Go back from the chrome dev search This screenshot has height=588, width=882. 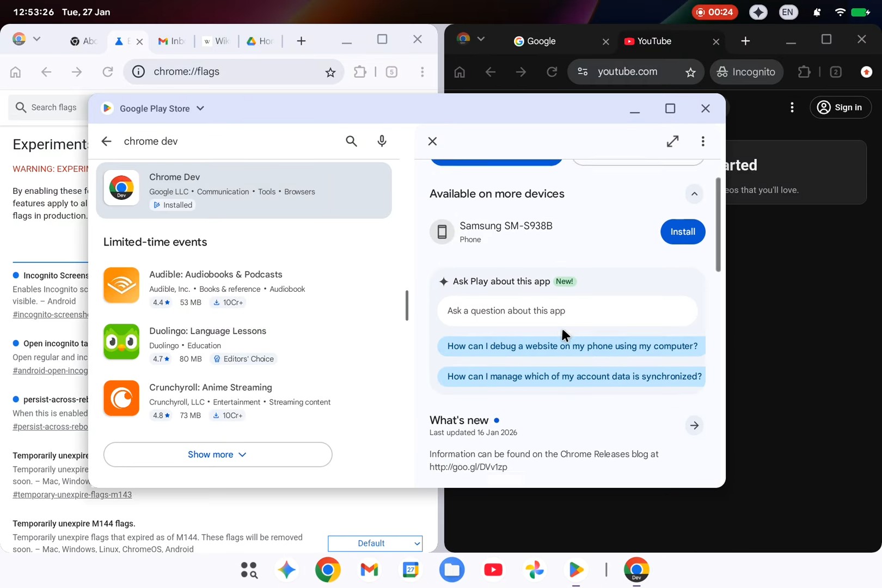click(106, 142)
